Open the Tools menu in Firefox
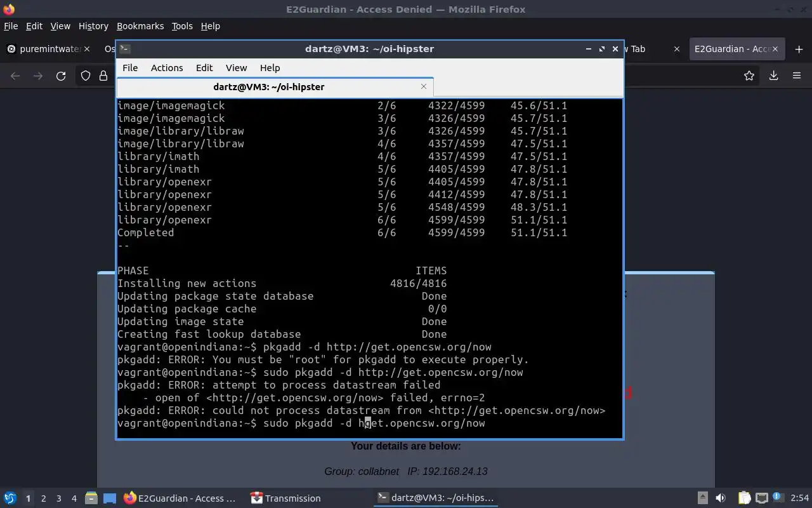This screenshot has height=508, width=812. [x=182, y=26]
